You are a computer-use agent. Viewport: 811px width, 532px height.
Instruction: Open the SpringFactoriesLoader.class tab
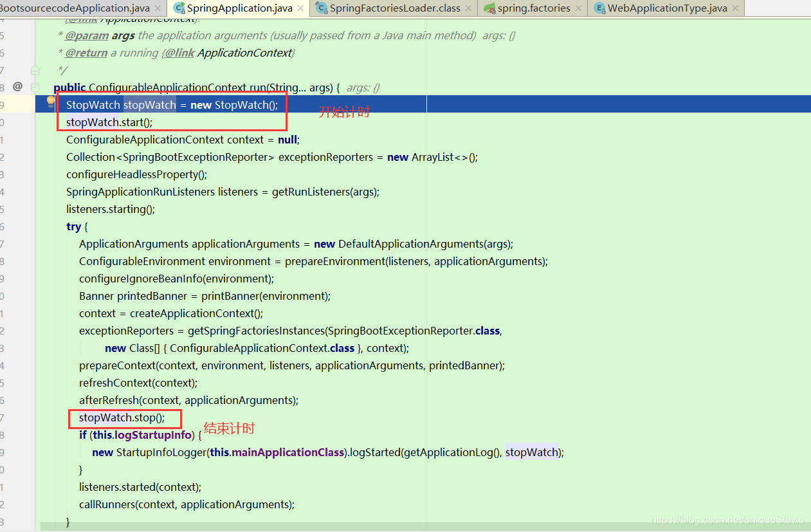pyautogui.click(x=395, y=8)
